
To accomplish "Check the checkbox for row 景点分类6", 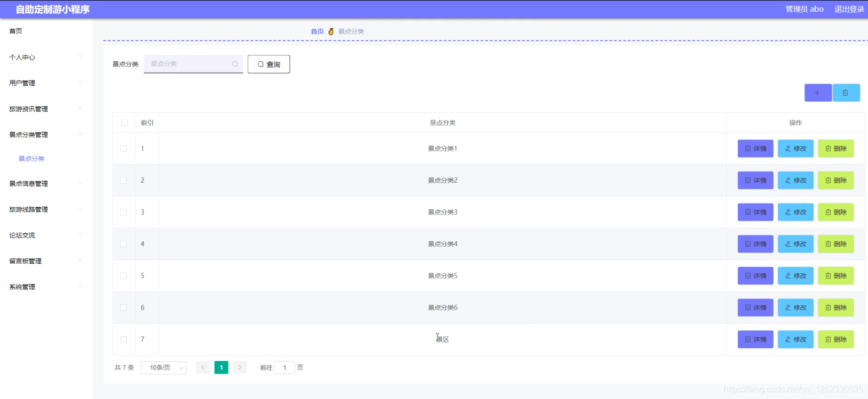I will (124, 307).
